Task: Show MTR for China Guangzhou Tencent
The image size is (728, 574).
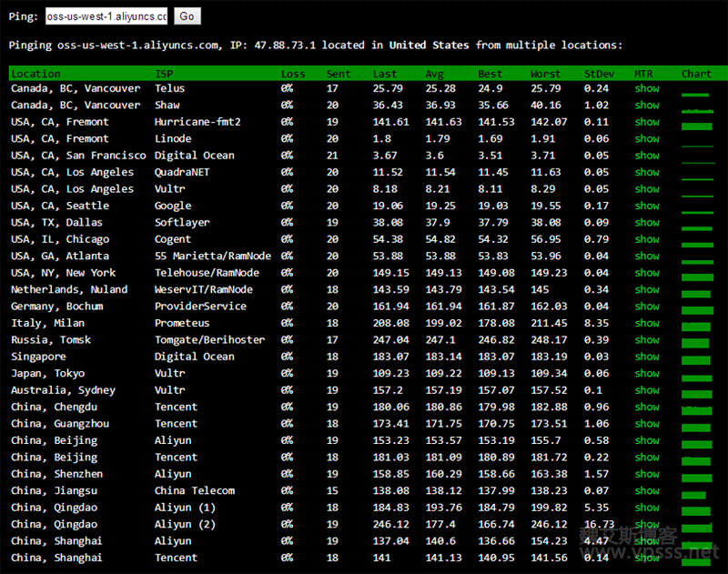Action: click(x=647, y=423)
